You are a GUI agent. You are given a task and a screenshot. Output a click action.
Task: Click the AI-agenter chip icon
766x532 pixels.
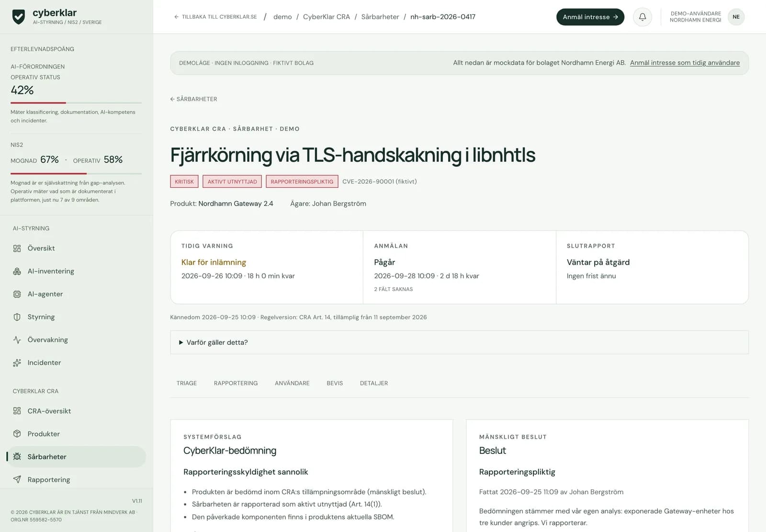17,294
